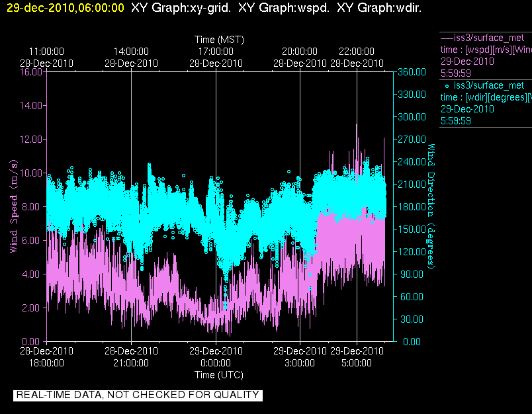The width and height of the screenshot is (532, 414).
Task: Click the 22:00:00 MST tick label
Action: 357,52
